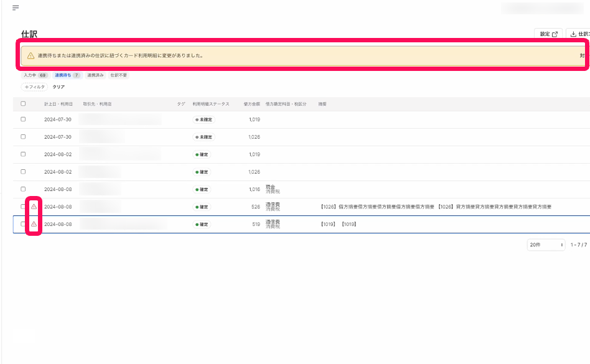Viewport: 590px width, 364px height.
Task: Click the 計上日・利用日 column header
Action: 59,104
